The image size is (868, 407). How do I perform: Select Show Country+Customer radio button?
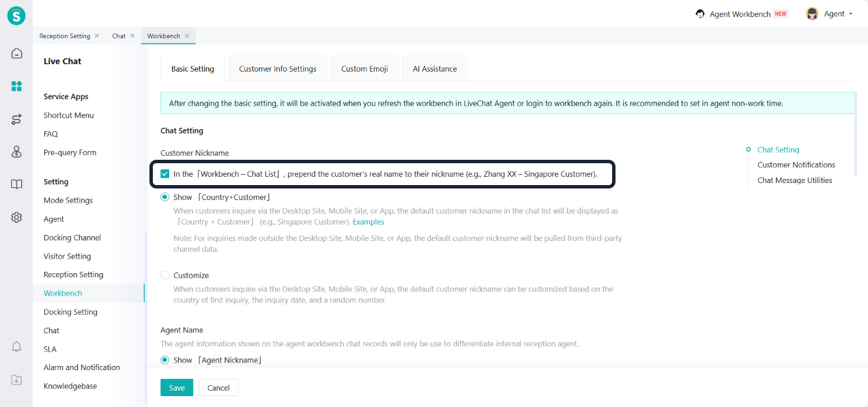coord(165,197)
